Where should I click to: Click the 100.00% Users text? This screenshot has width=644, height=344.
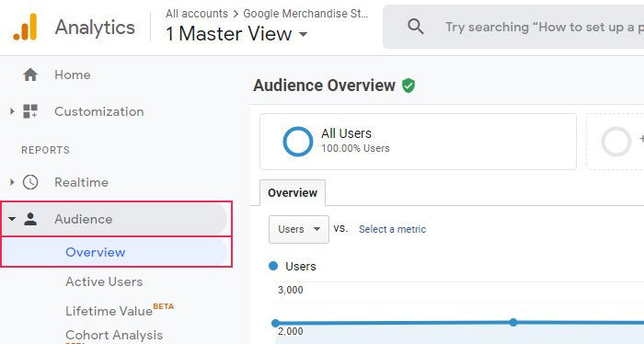pyautogui.click(x=355, y=148)
